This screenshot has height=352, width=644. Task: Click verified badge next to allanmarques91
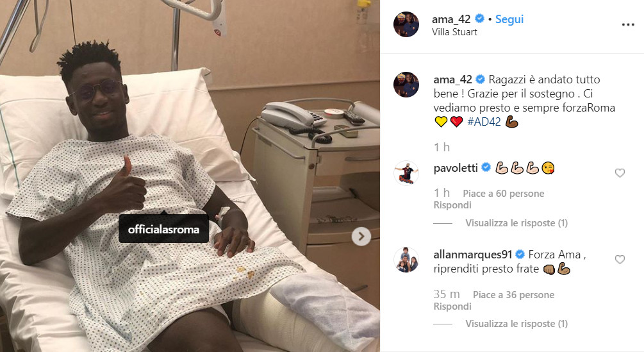(x=520, y=255)
